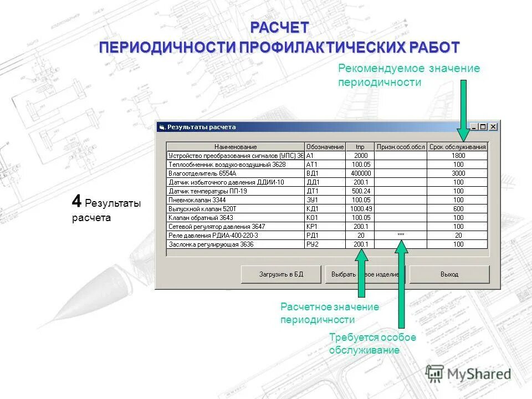The width and height of the screenshot is (532, 399).
Task: Click tпр value 500.24
Action: (360, 191)
